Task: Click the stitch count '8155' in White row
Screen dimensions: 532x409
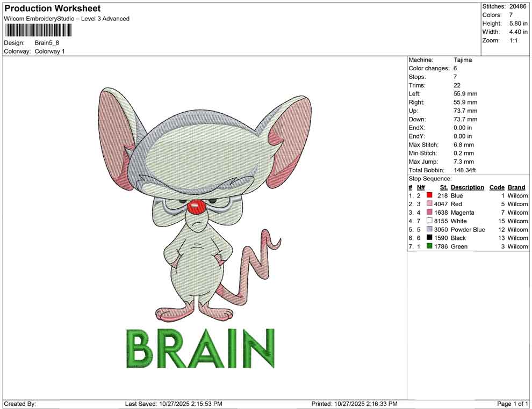Action: (441, 221)
